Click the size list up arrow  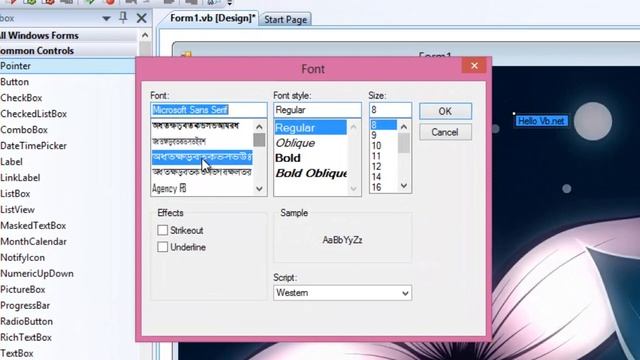404,127
